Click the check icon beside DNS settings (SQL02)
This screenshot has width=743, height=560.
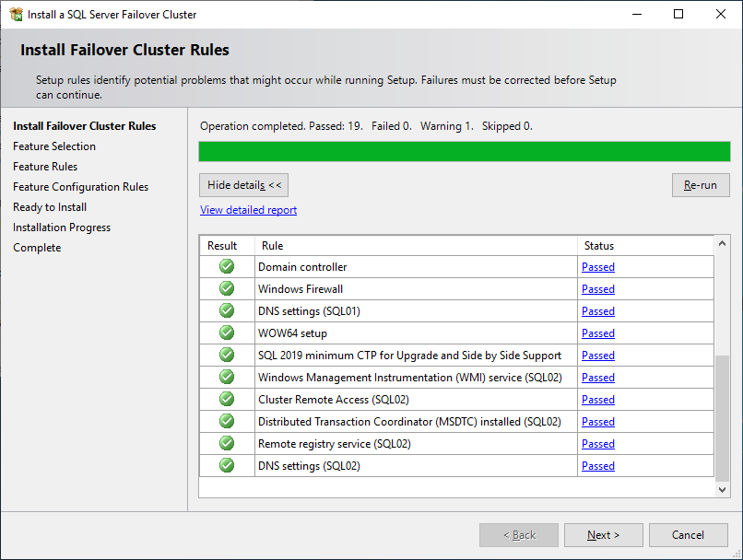[227, 465]
